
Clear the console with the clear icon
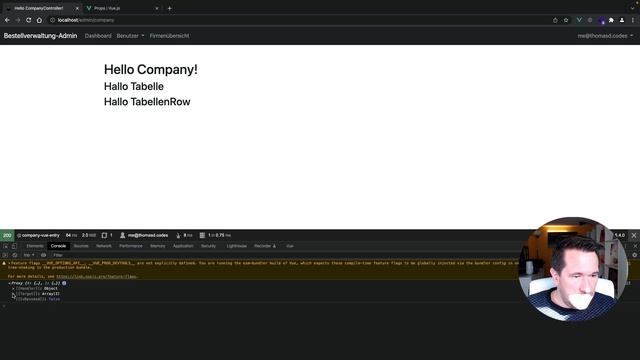coord(15,255)
